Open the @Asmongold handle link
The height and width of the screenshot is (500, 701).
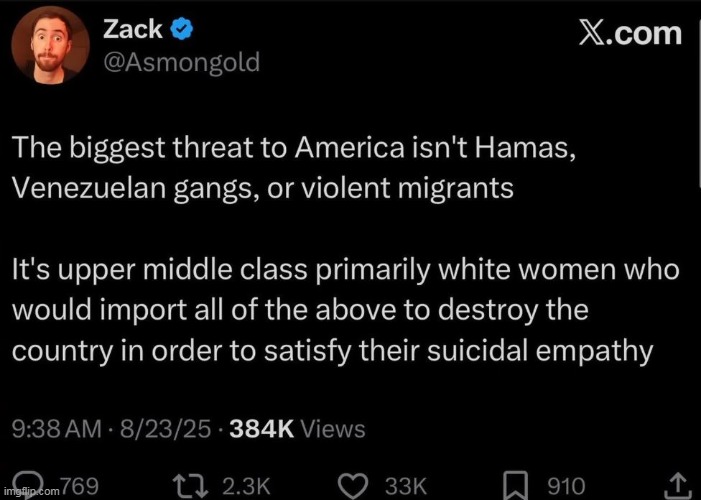(182, 63)
